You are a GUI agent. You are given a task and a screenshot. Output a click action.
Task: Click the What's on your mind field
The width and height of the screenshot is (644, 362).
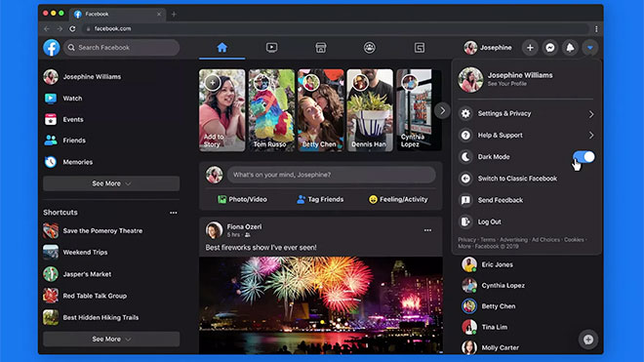(332, 175)
